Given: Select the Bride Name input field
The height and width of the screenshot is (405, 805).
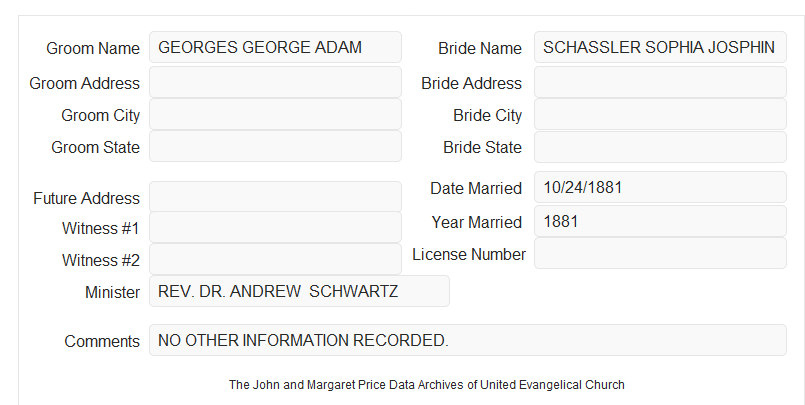Looking at the screenshot, I should [x=660, y=47].
